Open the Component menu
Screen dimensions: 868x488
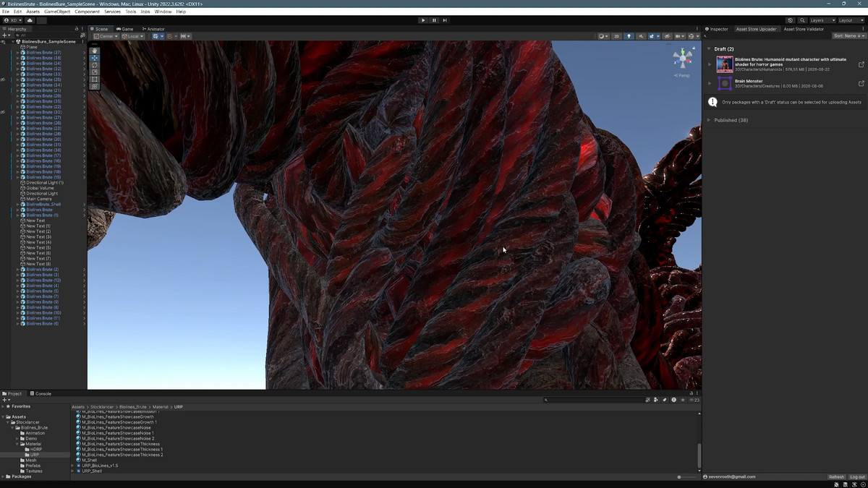[88, 12]
